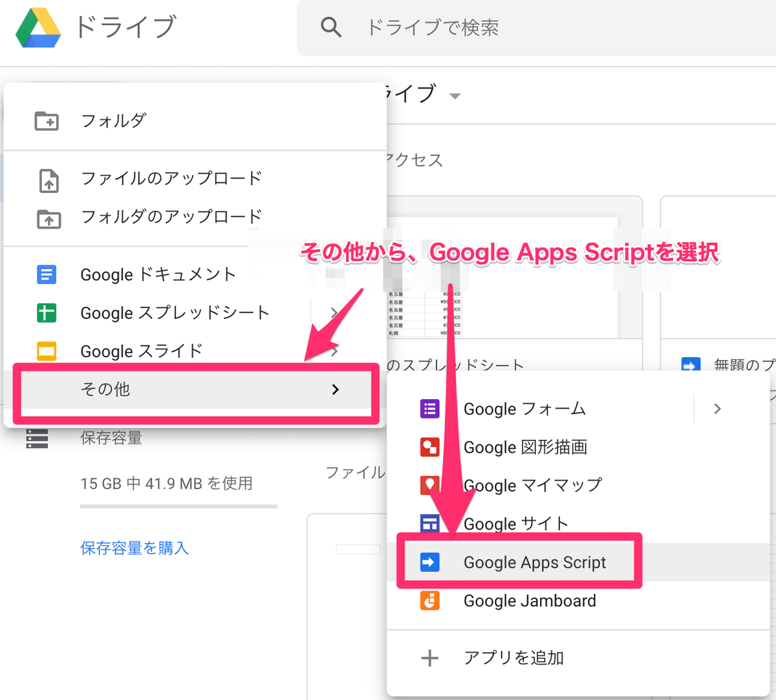
Task: Select Google Apps Script from submenu
Action: [533, 562]
